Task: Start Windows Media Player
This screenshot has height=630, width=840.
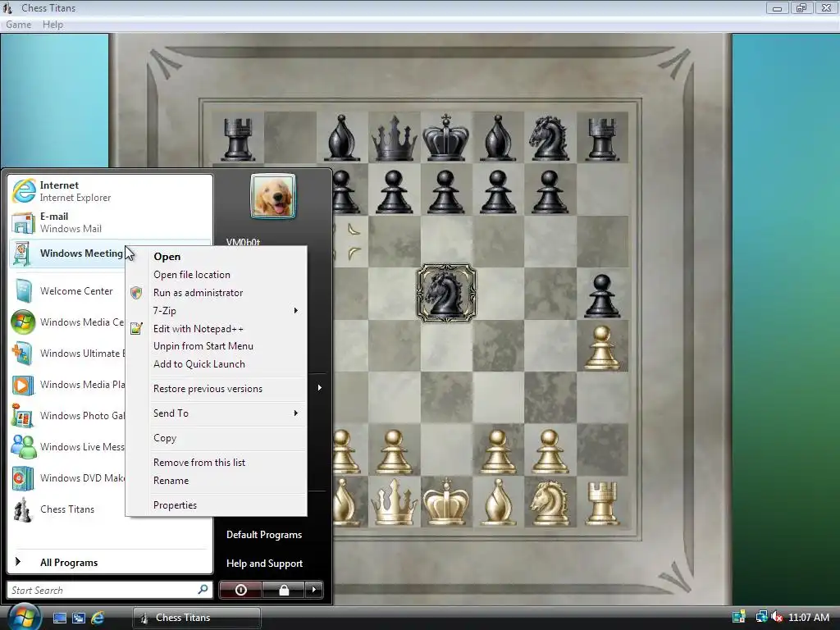Action: tap(67, 384)
